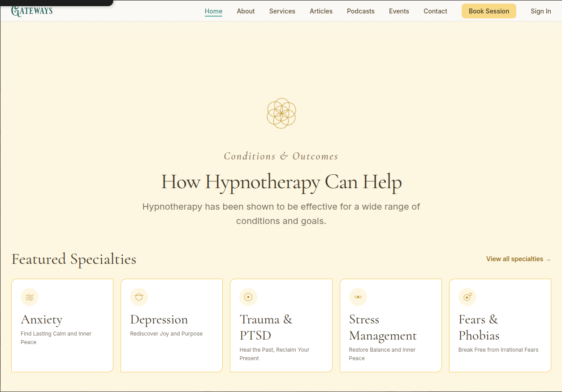This screenshot has width=562, height=392.
Task: Select the wavy-lines icon on the Anxiety card
Action: (30, 297)
